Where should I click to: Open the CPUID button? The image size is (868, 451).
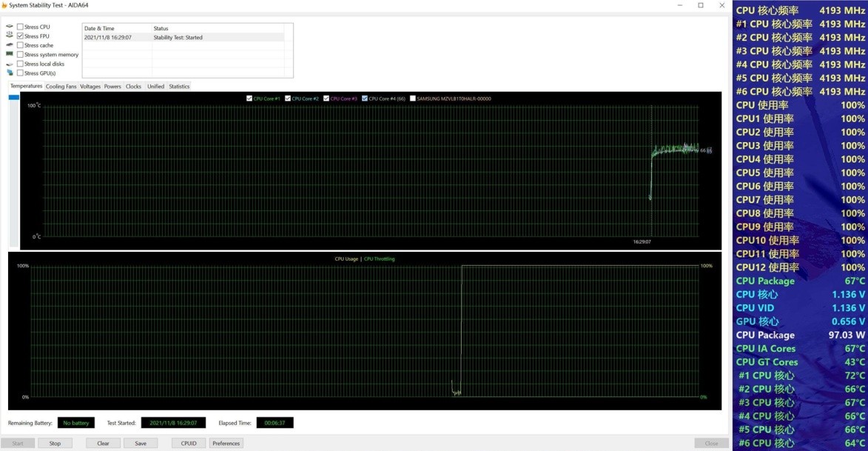coord(189,444)
